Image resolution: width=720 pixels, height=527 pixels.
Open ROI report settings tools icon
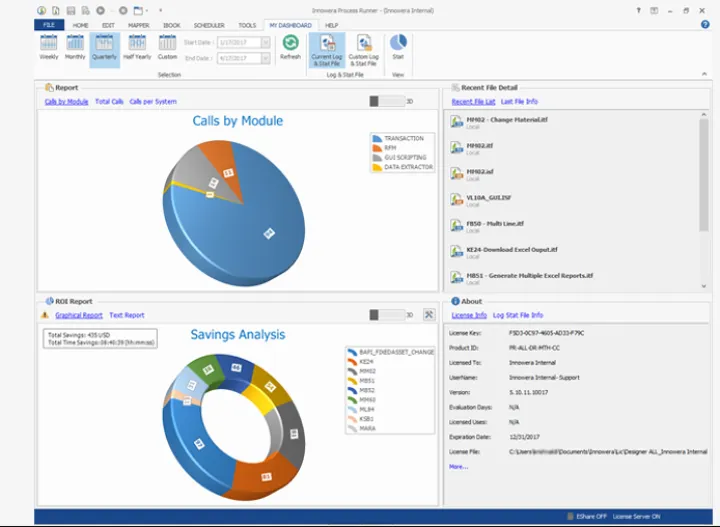click(x=429, y=315)
